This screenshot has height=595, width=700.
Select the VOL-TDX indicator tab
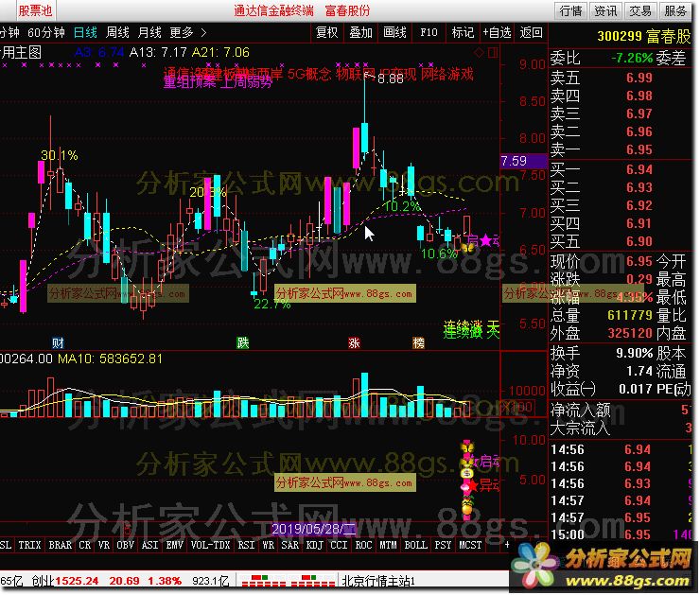(x=210, y=545)
